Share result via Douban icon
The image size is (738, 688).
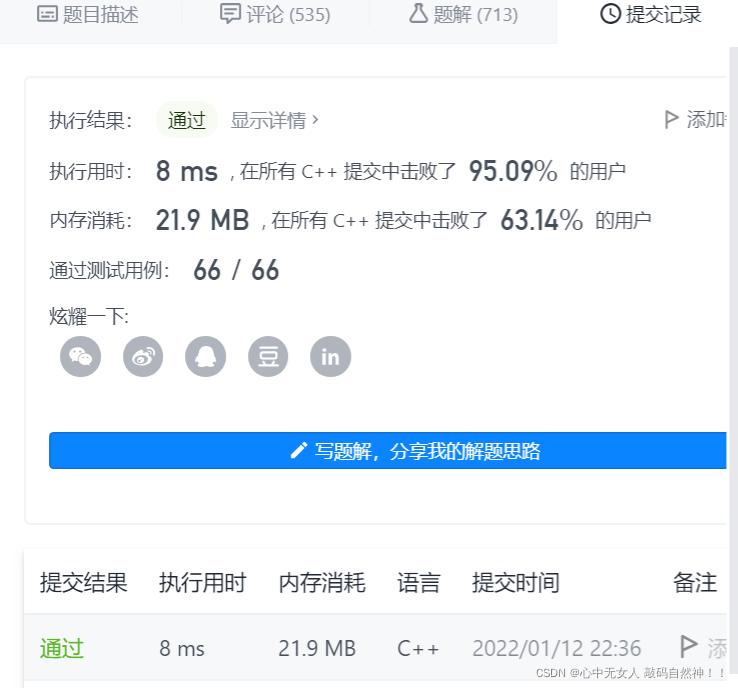click(x=268, y=357)
